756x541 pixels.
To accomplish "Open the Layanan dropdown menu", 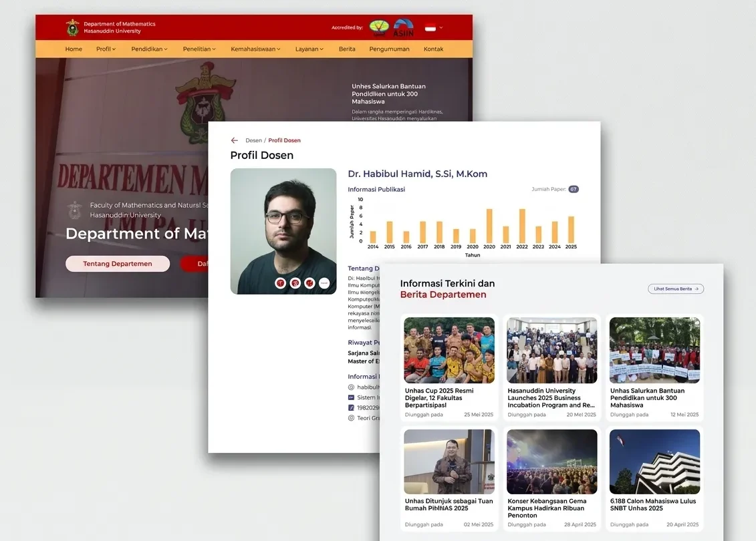I will pyautogui.click(x=309, y=49).
